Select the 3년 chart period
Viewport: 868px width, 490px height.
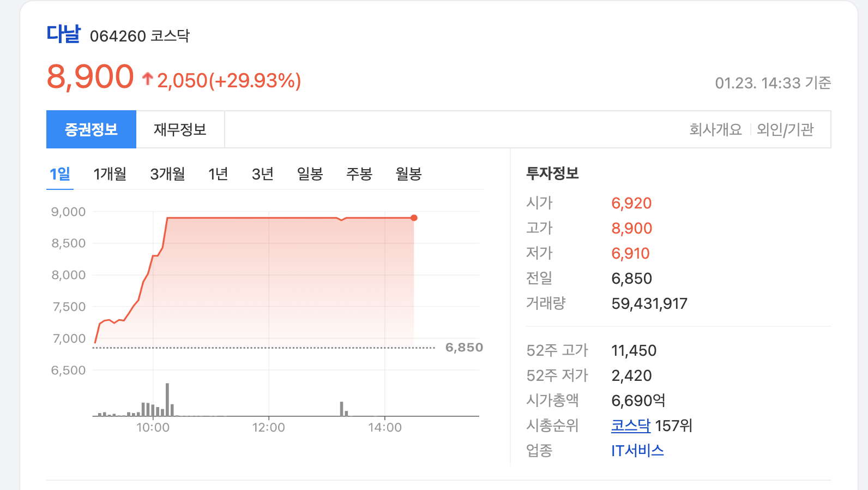point(262,174)
